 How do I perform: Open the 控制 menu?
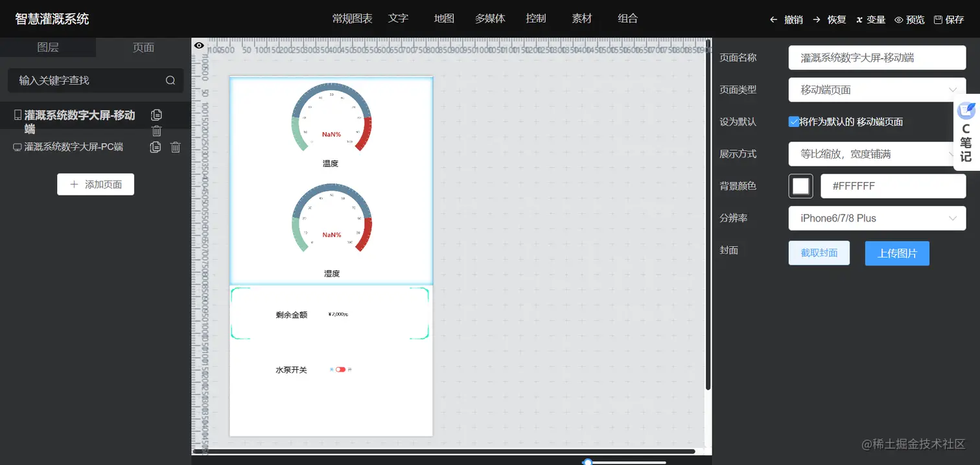[x=536, y=18]
